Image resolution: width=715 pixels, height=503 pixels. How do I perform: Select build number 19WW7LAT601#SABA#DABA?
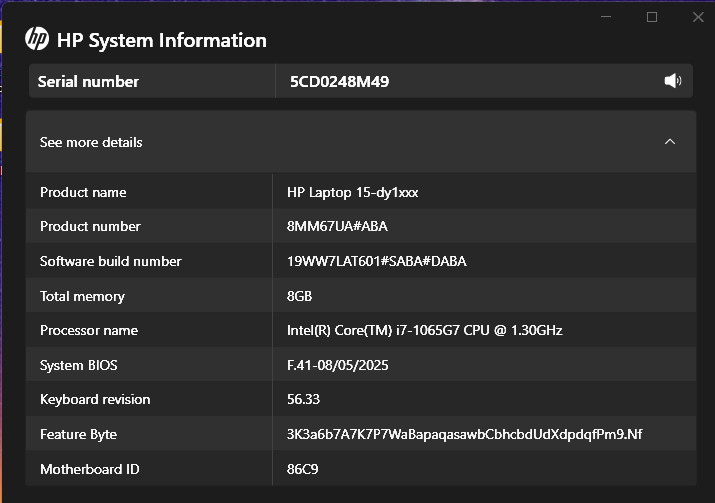tap(377, 261)
